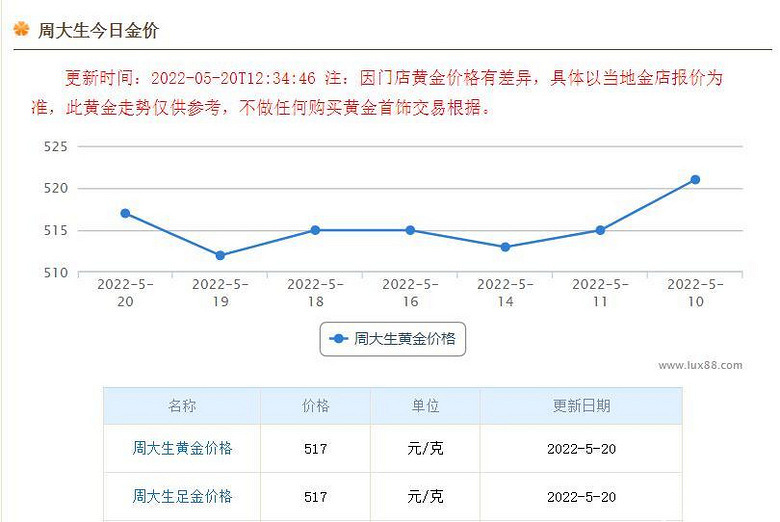Click the y-axis value 515
This screenshot has width=780, height=522.
[56, 230]
